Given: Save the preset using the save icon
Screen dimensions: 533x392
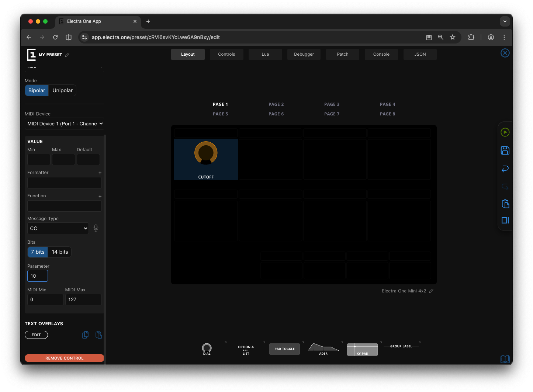Looking at the screenshot, I should [x=505, y=150].
